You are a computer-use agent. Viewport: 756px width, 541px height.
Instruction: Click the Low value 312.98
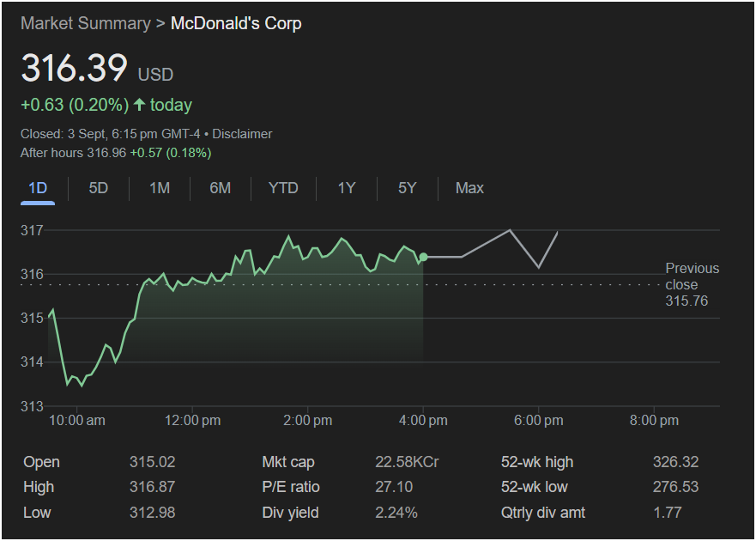tap(153, 512)
